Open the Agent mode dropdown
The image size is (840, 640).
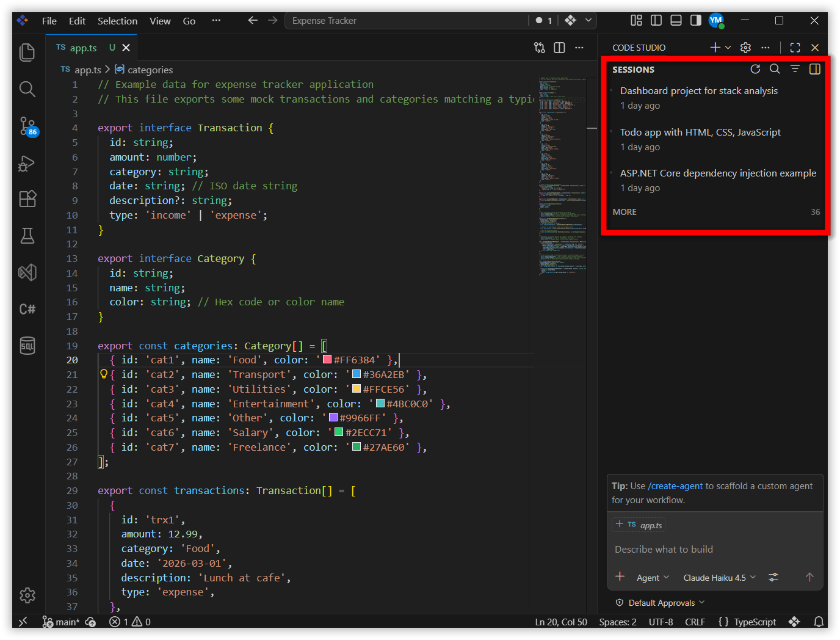(x=653, y=578)
